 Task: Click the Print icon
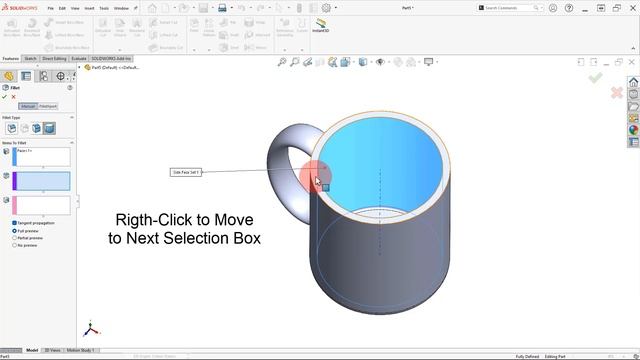click(x=222, y=8)
